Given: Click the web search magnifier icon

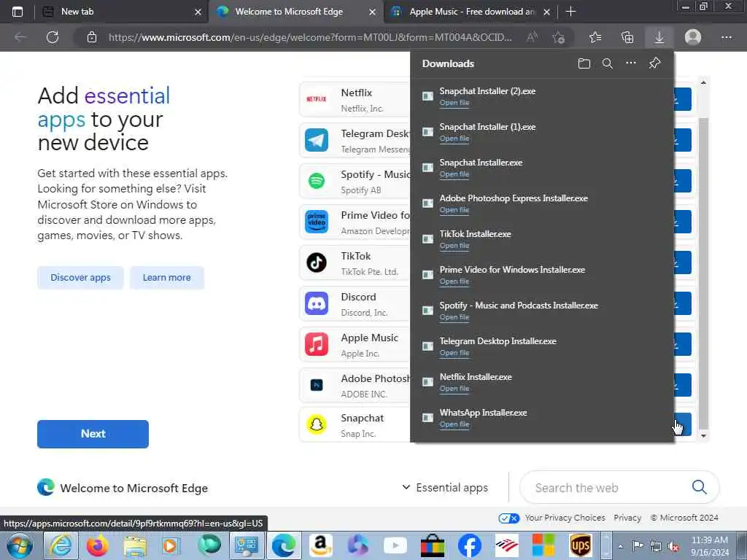Looking at the screenshot, I should (699, 487).
